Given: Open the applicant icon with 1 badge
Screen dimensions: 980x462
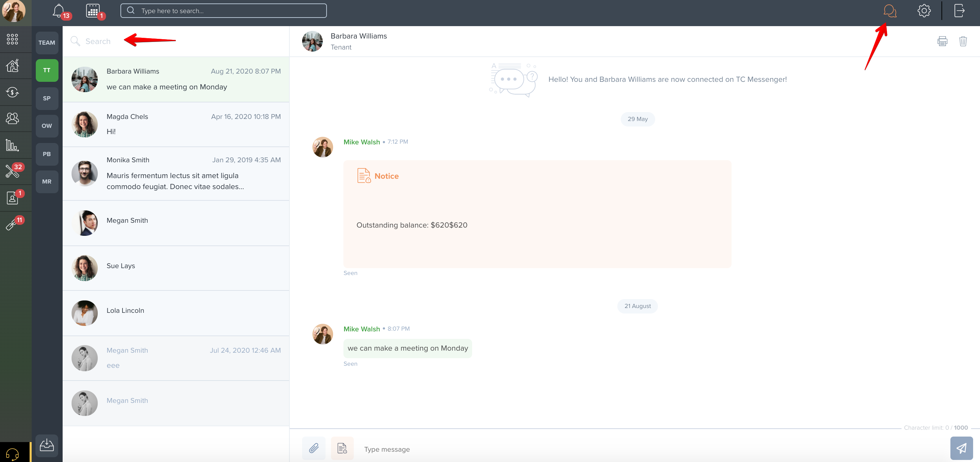Looking at the screenshot, I should pos(12,198).
